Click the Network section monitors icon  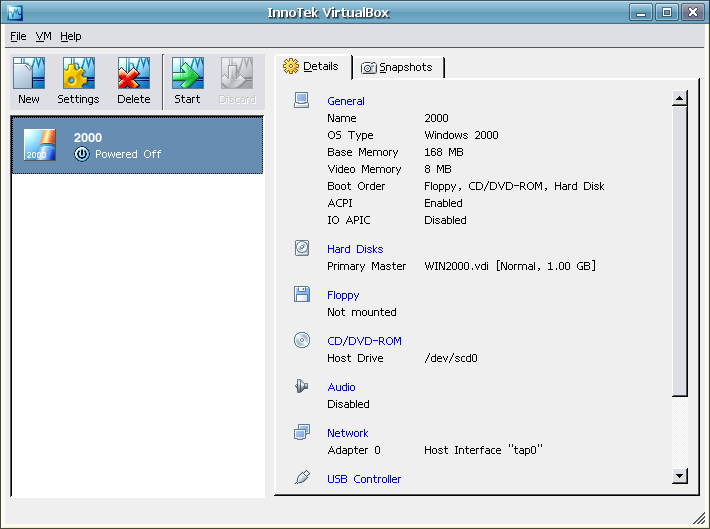click(302, 432)
